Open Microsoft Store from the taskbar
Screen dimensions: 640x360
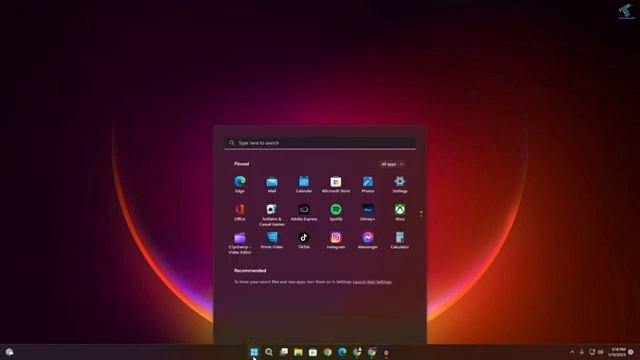pos(313,352)
